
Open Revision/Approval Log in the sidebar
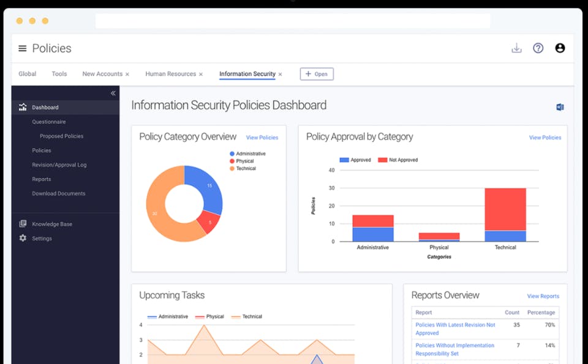coord(59,165)
